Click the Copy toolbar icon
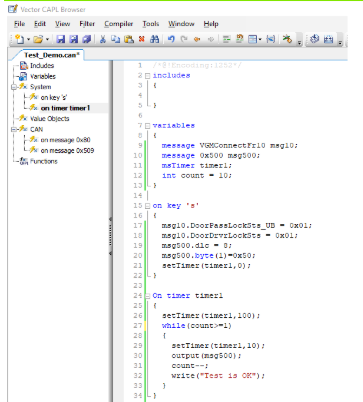The width and height of the screenshot is (363, 402). (x=115, y=39)
